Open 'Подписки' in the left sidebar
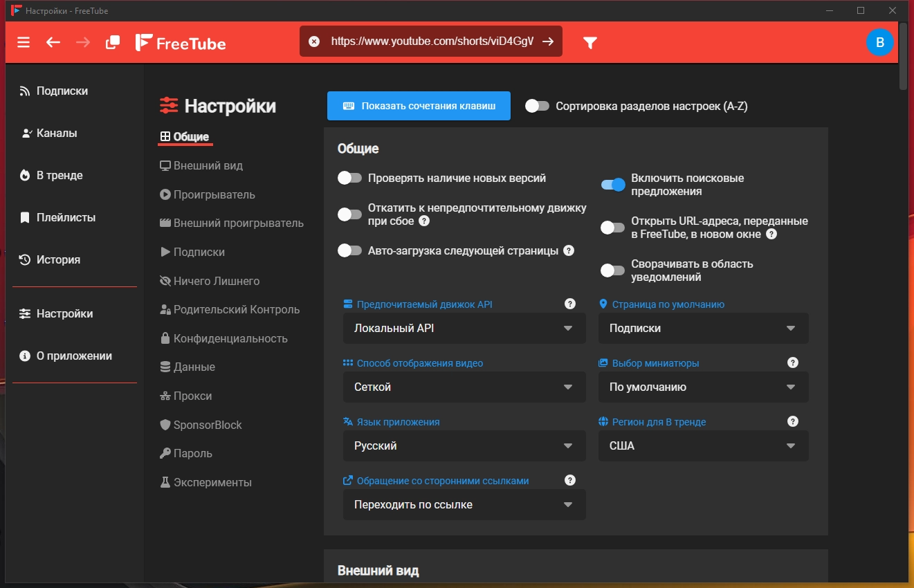Image resolution: width=914 pixels, height=588 pixels. [62, 91]
